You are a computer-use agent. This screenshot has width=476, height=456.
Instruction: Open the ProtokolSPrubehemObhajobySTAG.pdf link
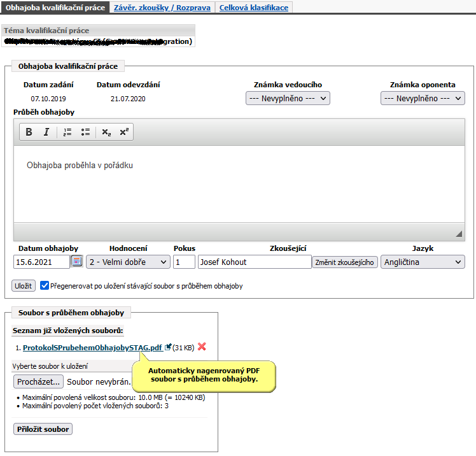pos(92,348)
